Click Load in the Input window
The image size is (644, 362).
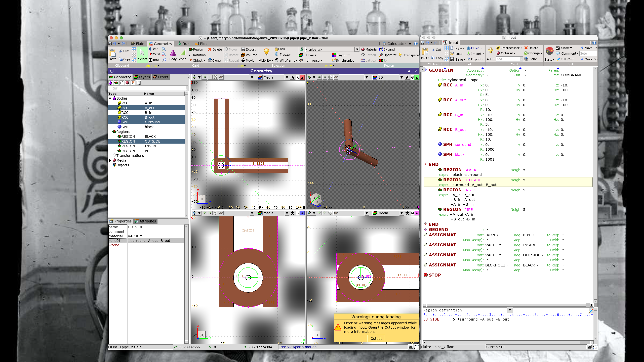point(456,54)
